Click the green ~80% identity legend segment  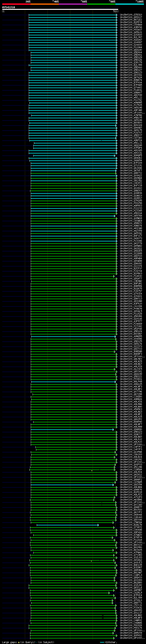coord(101,4)
